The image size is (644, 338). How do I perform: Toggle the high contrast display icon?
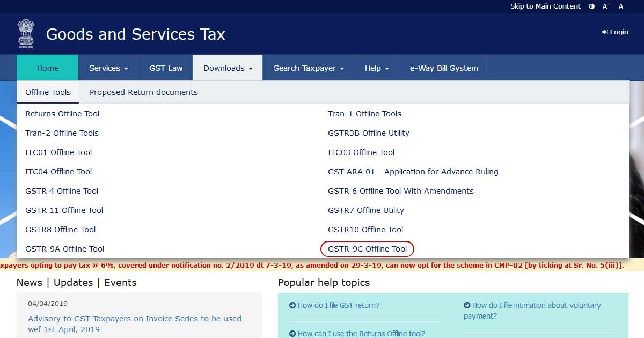tap(591, 6)
